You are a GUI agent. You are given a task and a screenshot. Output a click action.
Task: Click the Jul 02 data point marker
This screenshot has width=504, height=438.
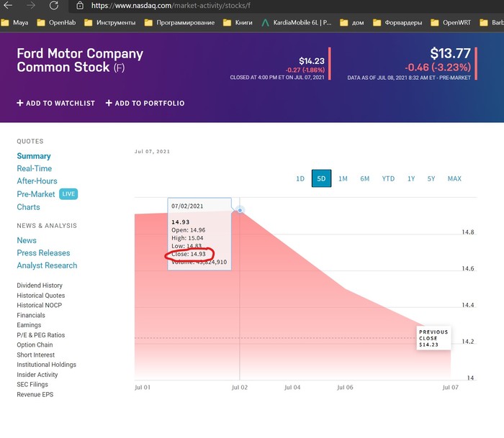click(240, 210)
